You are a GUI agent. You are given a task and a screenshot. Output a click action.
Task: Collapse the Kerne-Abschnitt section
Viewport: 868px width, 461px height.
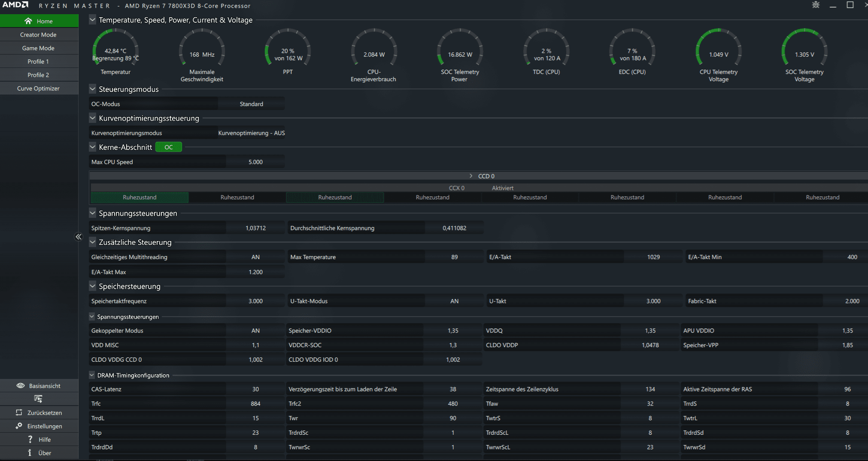(92, 147)
